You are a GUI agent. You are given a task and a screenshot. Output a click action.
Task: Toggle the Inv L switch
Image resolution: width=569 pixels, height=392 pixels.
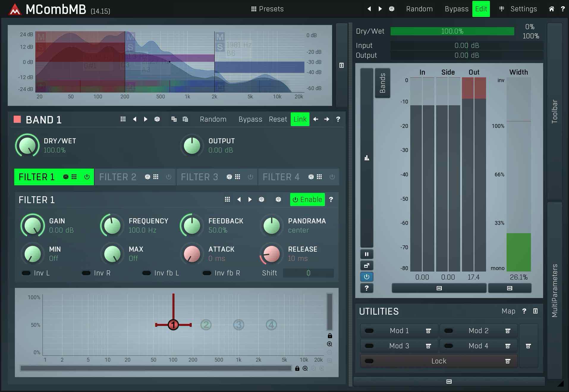click(x=26, y=273)
